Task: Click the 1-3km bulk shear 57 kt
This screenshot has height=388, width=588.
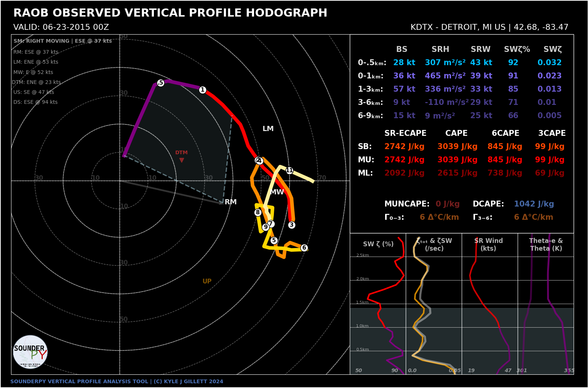Action: click(404, 89)
